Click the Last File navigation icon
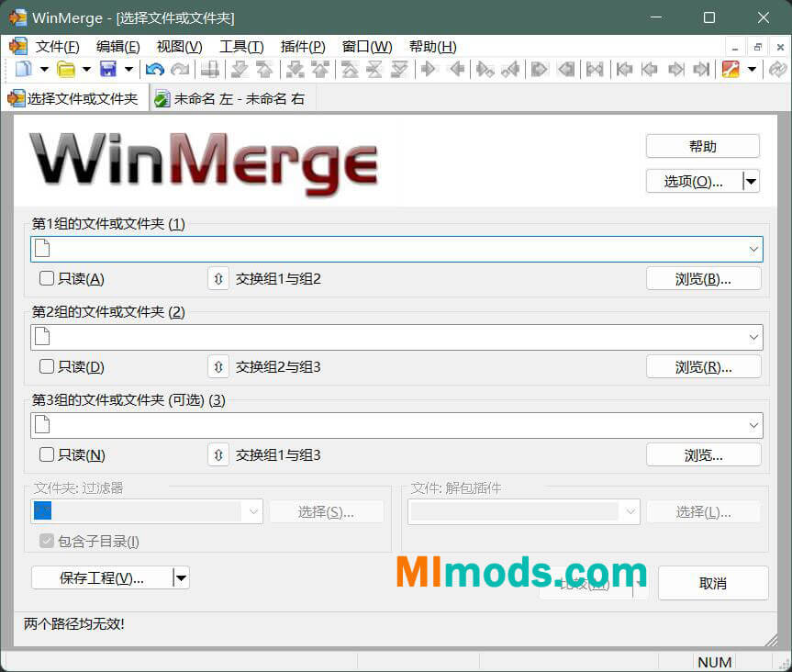This screenshot has height=672, width=792. [701, 69]
